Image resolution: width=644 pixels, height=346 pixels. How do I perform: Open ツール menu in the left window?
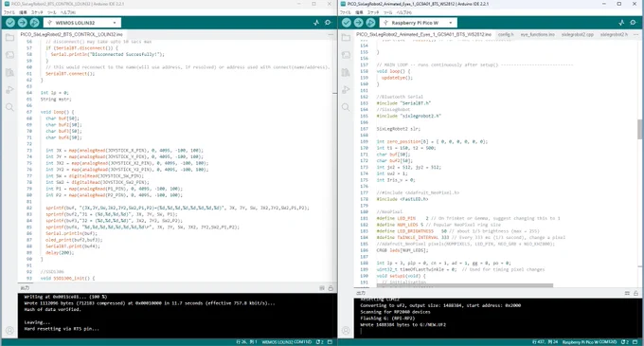pos(52,12)
